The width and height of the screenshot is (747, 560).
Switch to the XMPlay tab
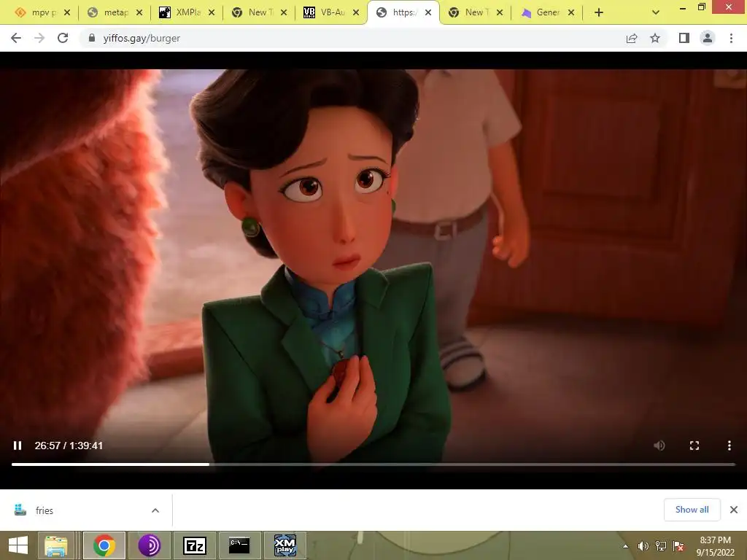point(186,12)
